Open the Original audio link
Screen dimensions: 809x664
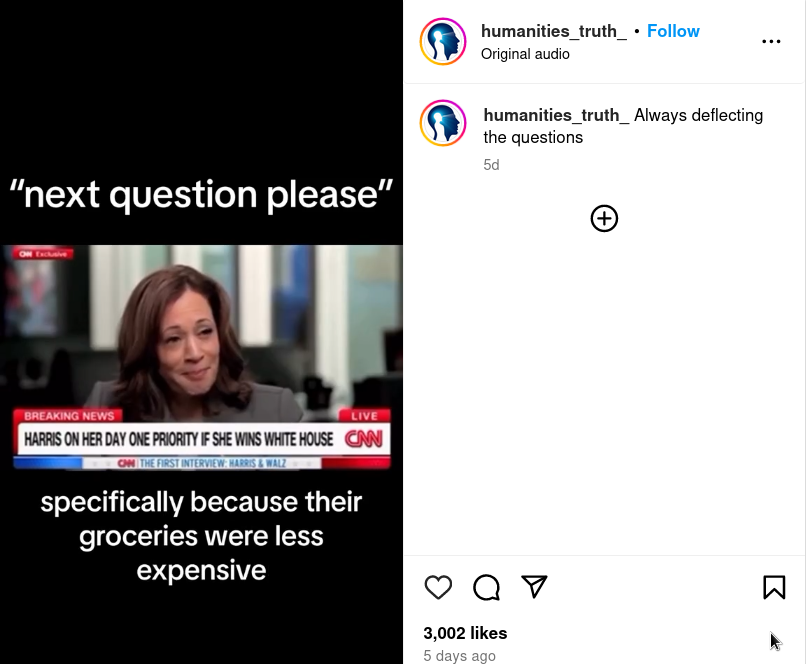point(525,54)
